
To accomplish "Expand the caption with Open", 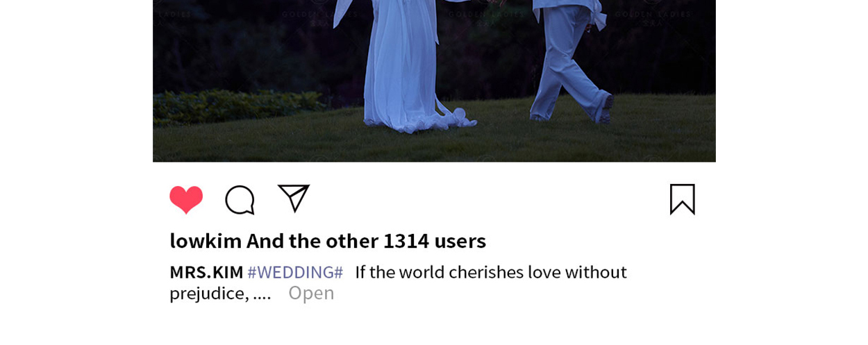I will (311, 293).
